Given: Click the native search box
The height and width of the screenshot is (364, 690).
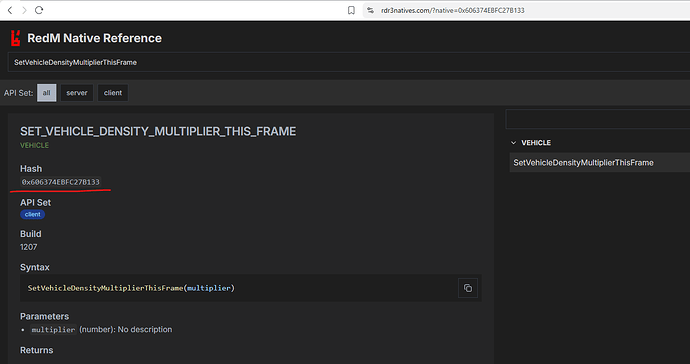Looking at the screenshot, I should tap(350, 62).
